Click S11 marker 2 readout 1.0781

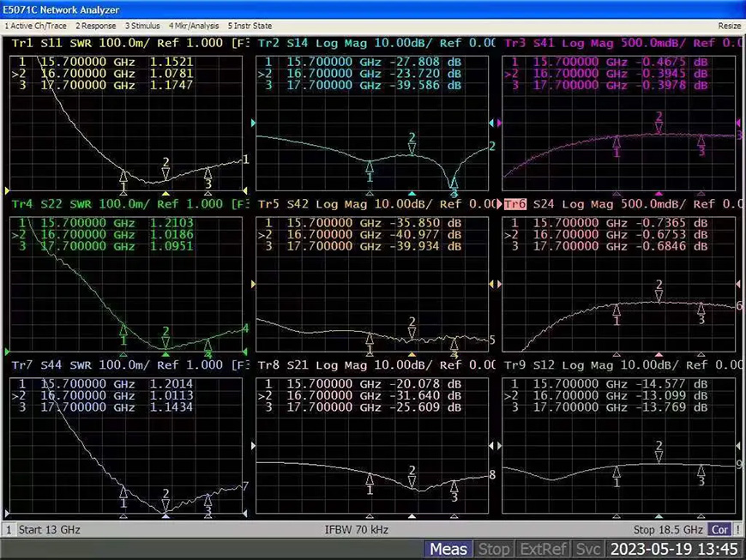tap(171, 74)
